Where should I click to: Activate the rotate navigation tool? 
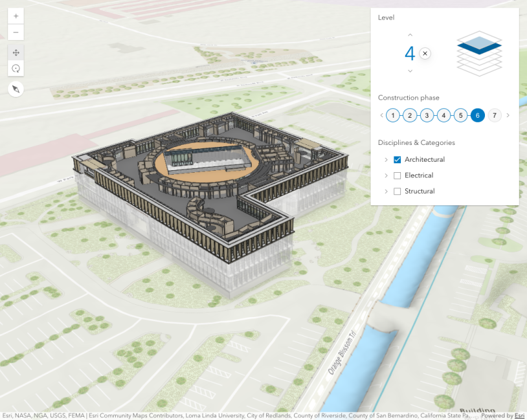point(16,69)
